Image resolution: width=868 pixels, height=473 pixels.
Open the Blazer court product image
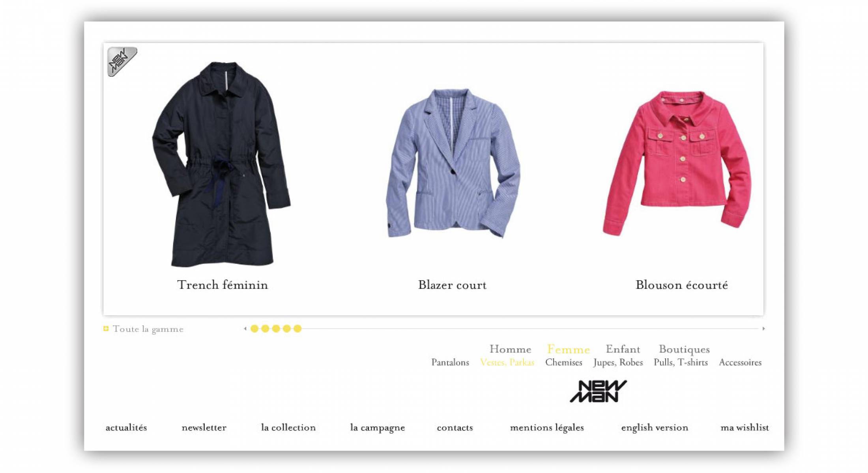point(453,163)
